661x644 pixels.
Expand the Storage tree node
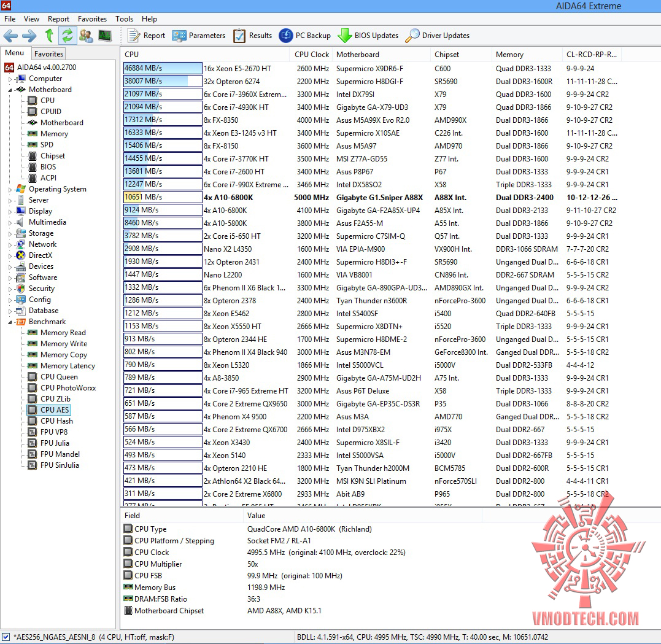point(10,234)
